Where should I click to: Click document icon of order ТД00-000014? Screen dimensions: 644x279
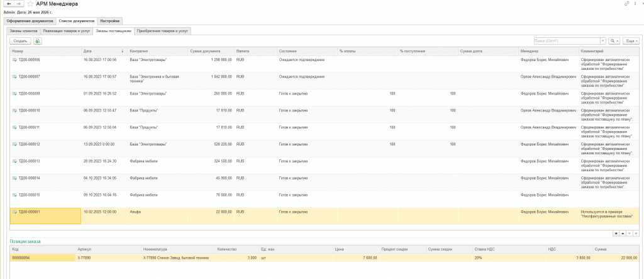click(14, 178)
